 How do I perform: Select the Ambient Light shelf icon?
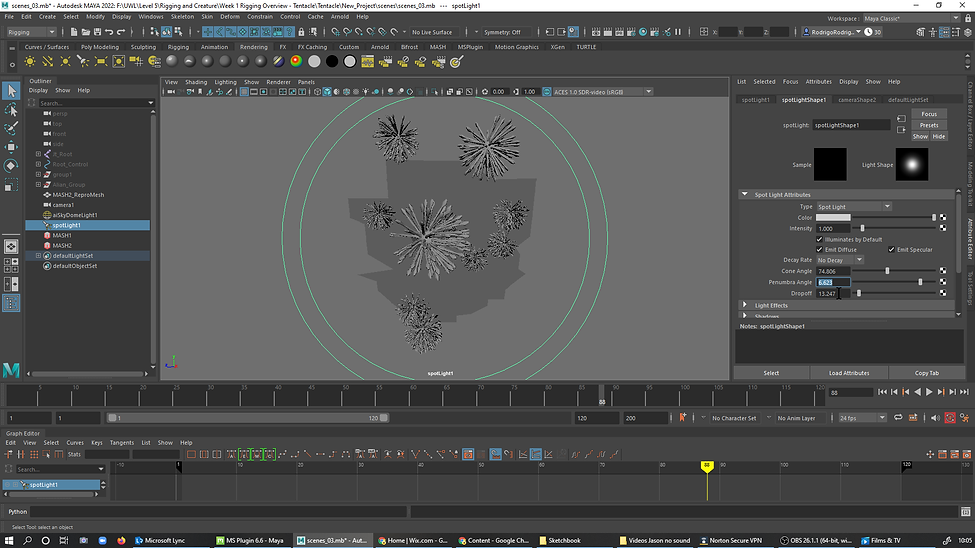click(x=29, y=62)
